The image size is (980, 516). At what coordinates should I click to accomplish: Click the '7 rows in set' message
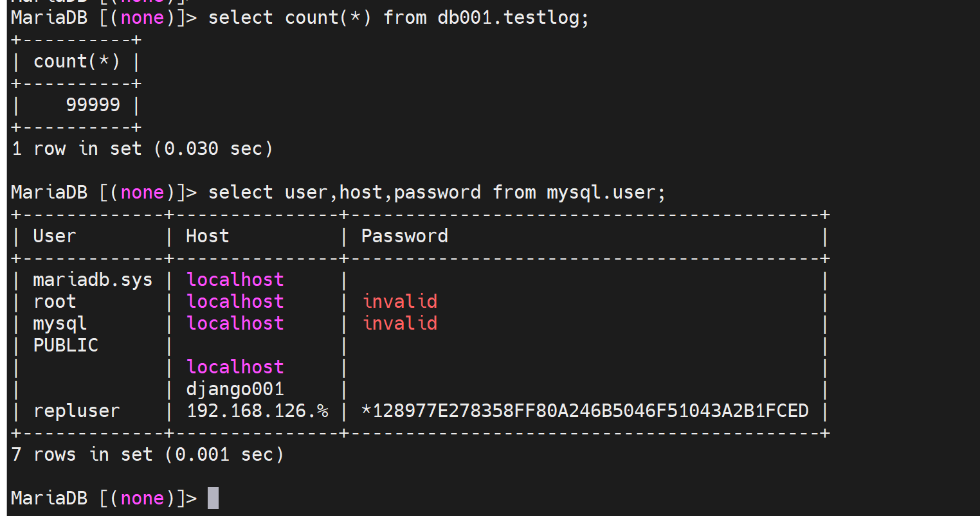point(147,454)
